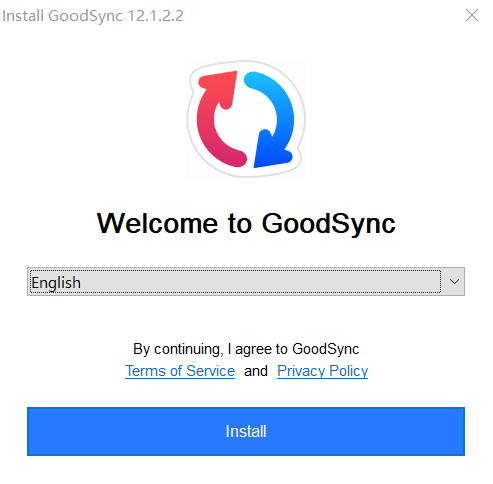Open the Privacy Policy link
The image size is (493, 484).
pyautogui.click(x=322, y=371)
